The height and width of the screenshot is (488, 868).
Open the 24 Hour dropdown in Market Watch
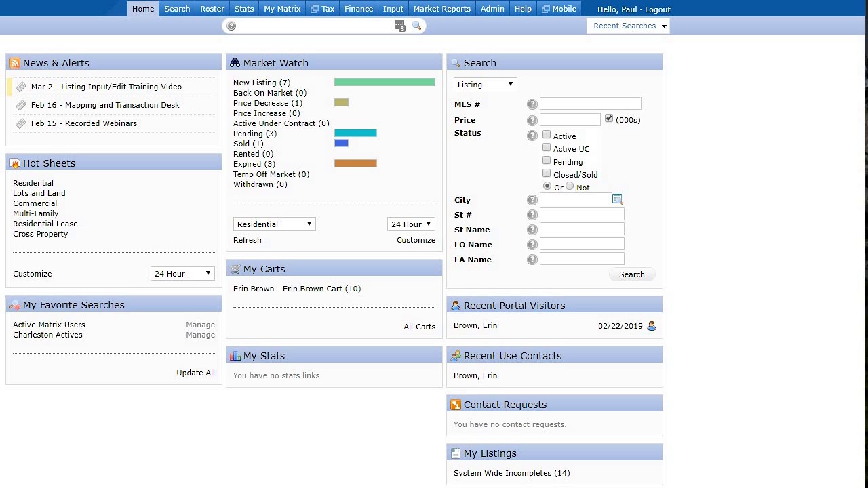coord(411,224)
